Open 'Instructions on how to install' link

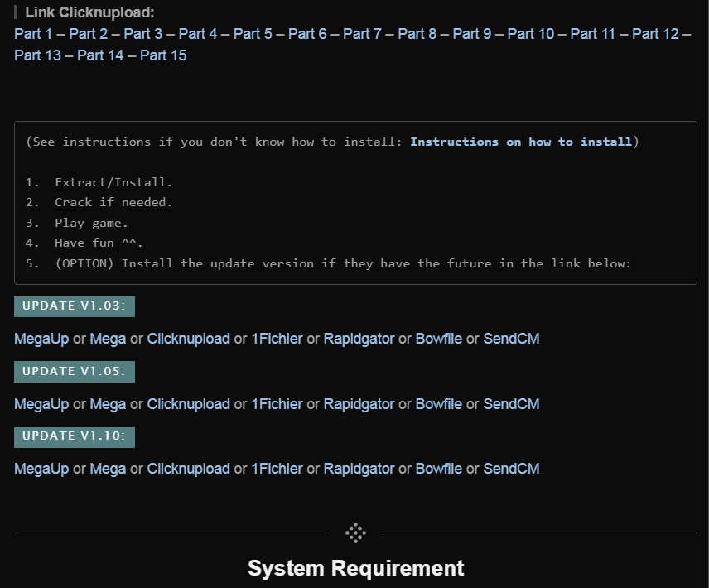coord(521,142)
